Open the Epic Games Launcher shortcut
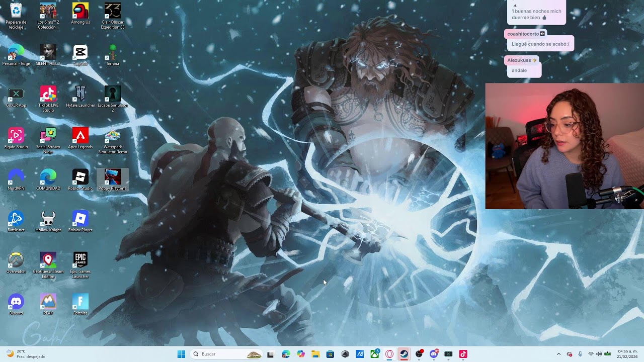 (x=80, y=265)
